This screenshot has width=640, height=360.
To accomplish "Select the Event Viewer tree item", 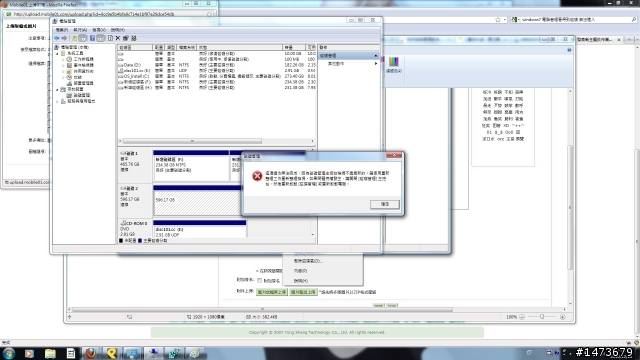I will 80,65.
